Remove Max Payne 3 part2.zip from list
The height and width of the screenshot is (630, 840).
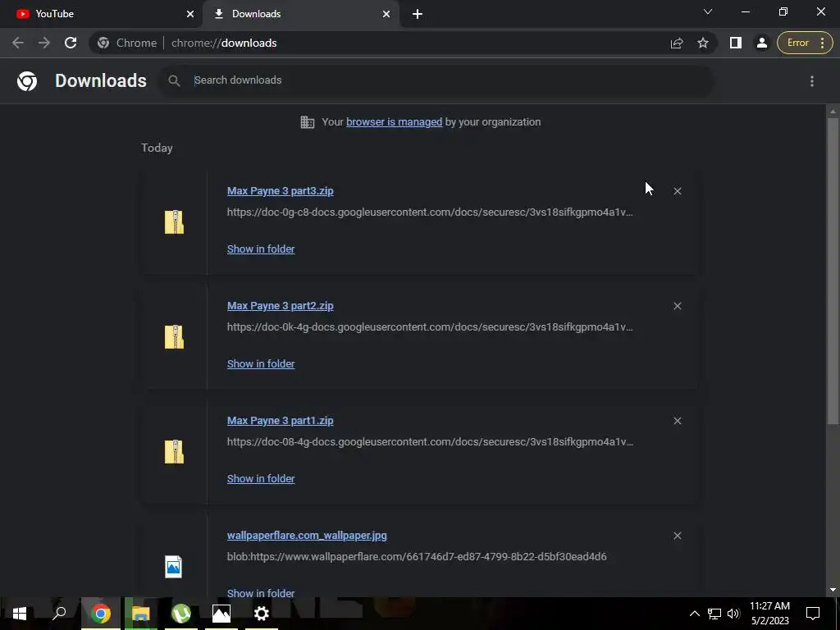[677, 306]
